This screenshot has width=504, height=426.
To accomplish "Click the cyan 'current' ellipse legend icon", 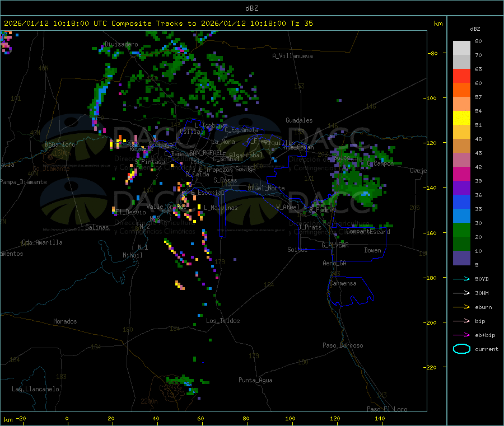I will [x=461, y=349].
